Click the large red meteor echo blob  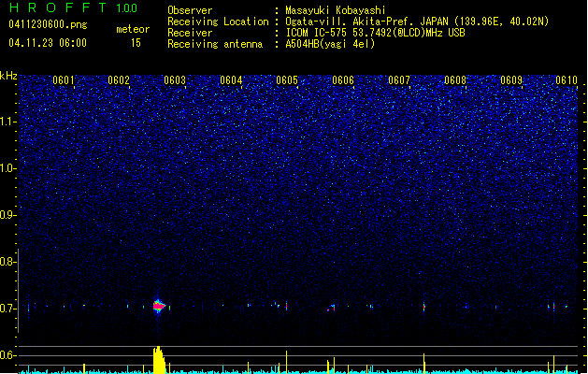coord(159,306)
